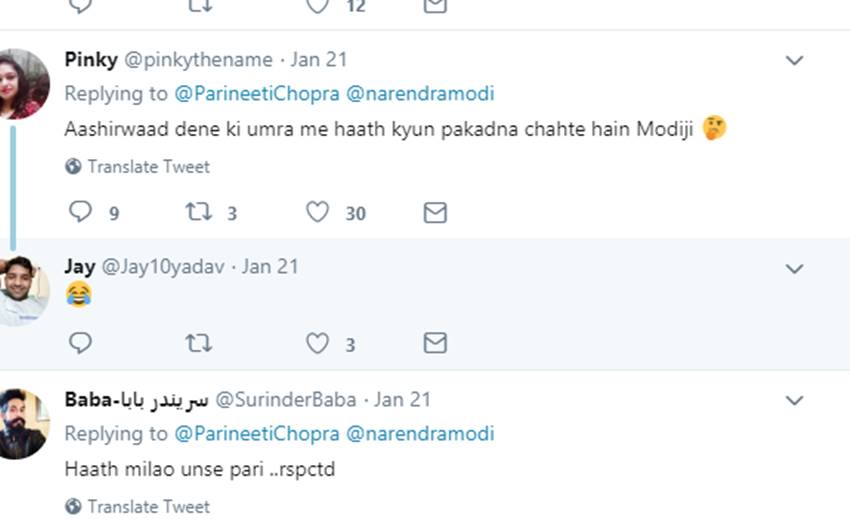Open SurinderBaba's profile avatar
Image resolution: width=850 pixels, height=519 pixels.
click(23, 423)
